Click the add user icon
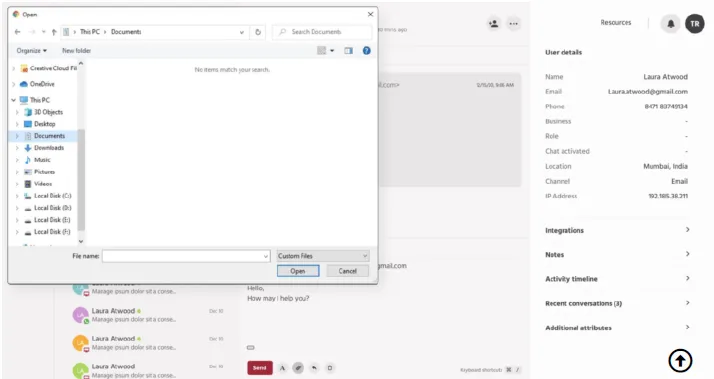The image size is (714, 379). [x=493, y=23]
